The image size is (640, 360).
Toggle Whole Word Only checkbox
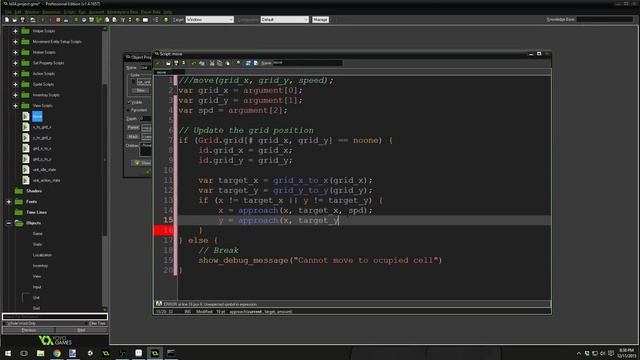click(5, 323)
